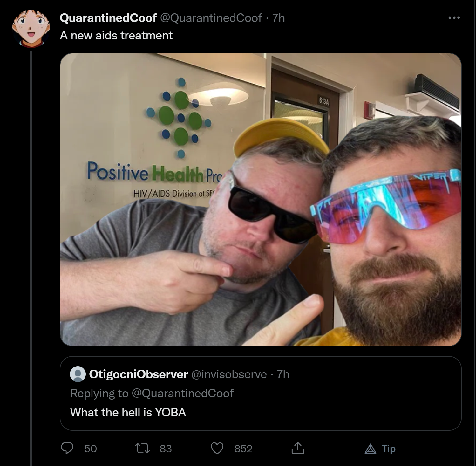476x466 pixels.
Task: Click the reply speech bubble icon
Action: 67,448
